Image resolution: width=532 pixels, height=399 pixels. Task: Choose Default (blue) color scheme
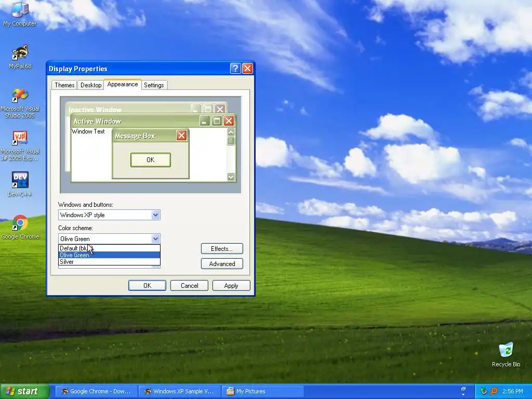[x=109, y=248]
